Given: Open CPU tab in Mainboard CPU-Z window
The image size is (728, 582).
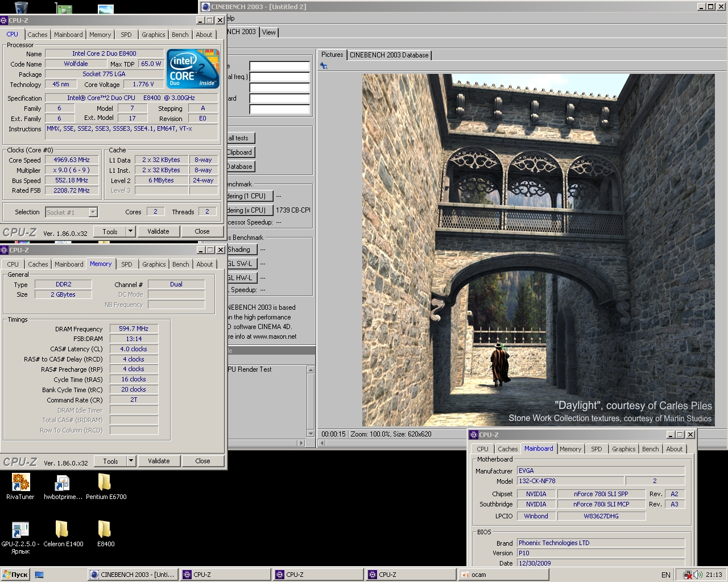Looking at the screenshot, I should pyautogui.click(x=482, y=449).
